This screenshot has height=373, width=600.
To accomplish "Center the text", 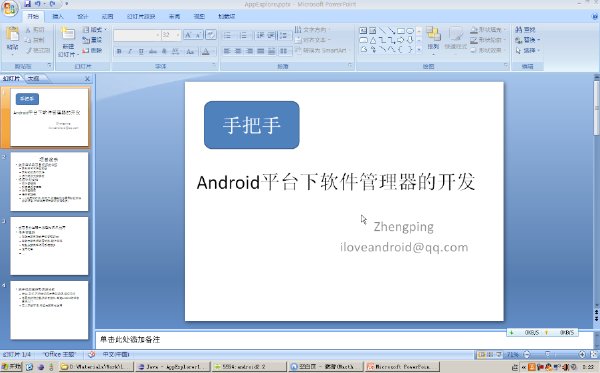I will (x=238, y=51).
